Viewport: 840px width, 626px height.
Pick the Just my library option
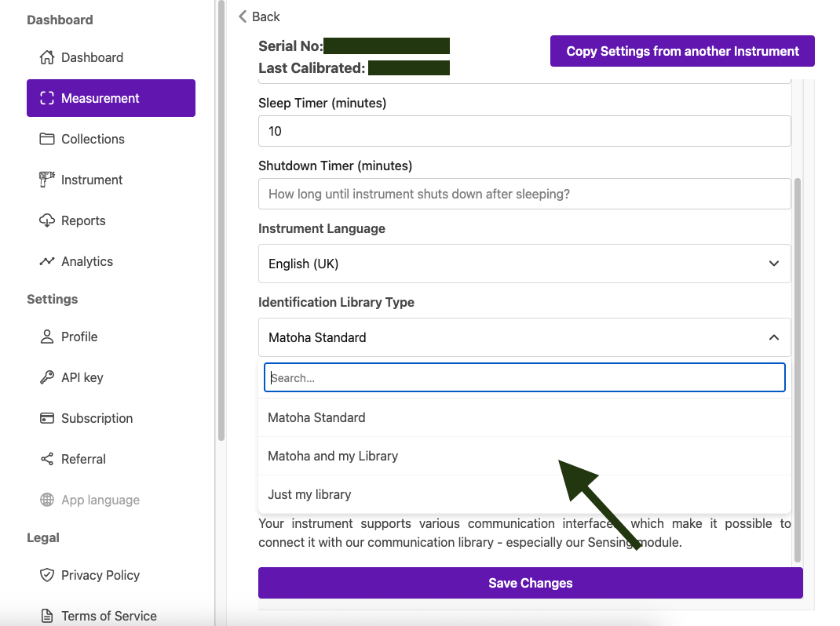click(x=309, y=494)
